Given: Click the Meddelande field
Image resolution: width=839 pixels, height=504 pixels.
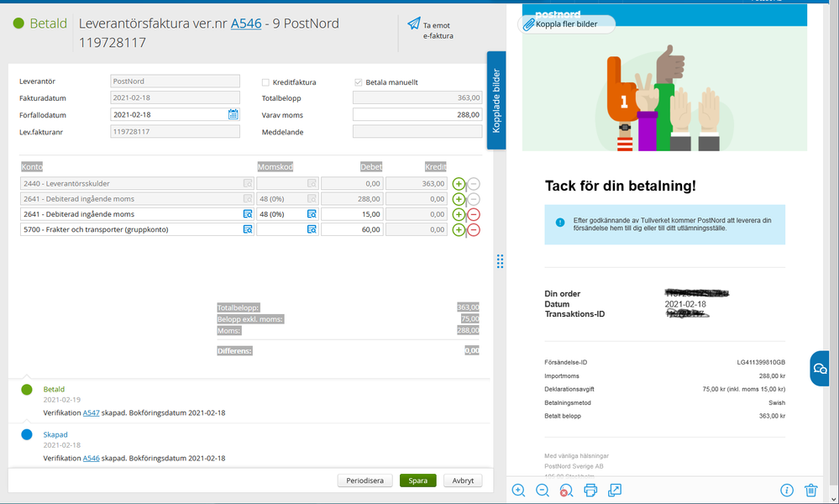Looking at the screenshot, I should click(x=417, y=132).
